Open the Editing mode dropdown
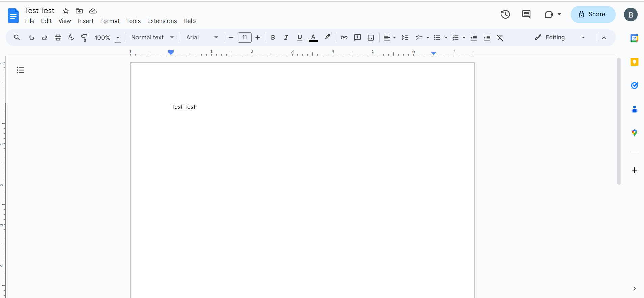Screen dimensions: 644x298 click(560, 37)
